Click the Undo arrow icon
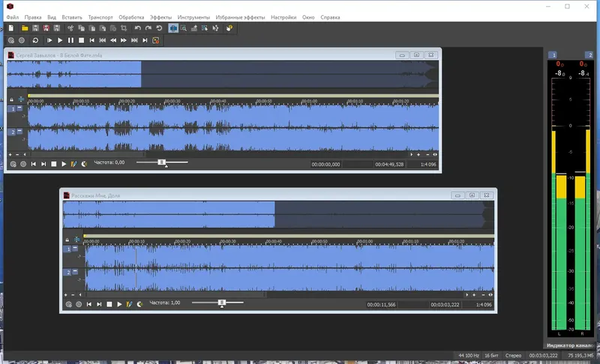Screen dimensions: 600x364 138,28
